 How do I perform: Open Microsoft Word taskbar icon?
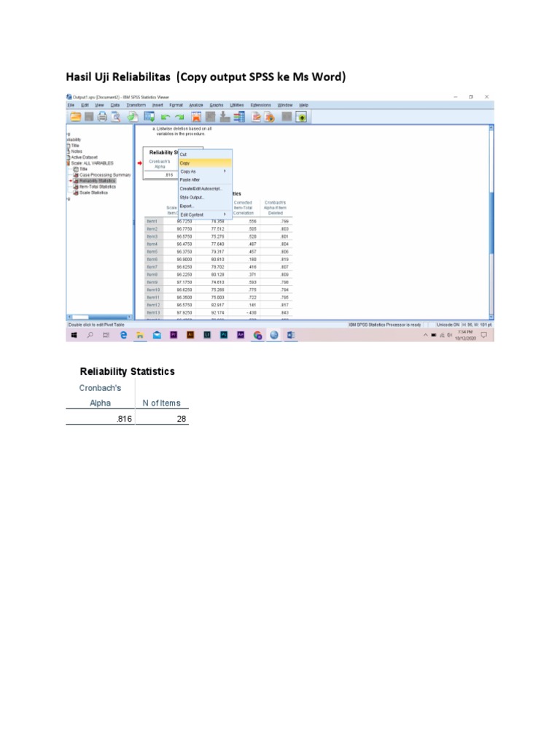[x=290, y=336]
